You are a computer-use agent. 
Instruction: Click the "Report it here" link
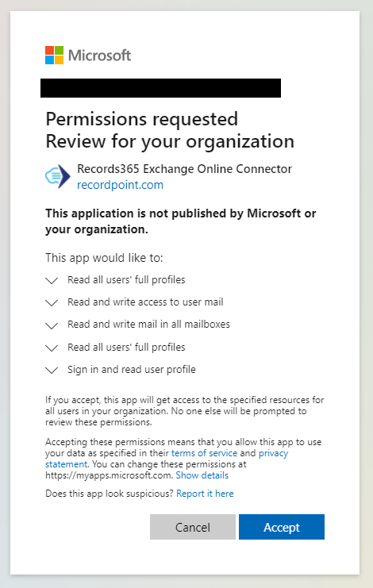205,494
